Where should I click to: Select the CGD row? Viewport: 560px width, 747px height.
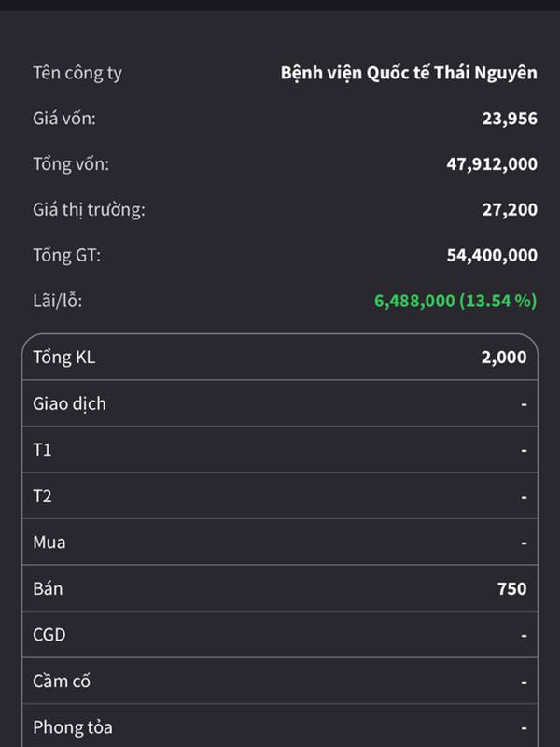(280, 634)
